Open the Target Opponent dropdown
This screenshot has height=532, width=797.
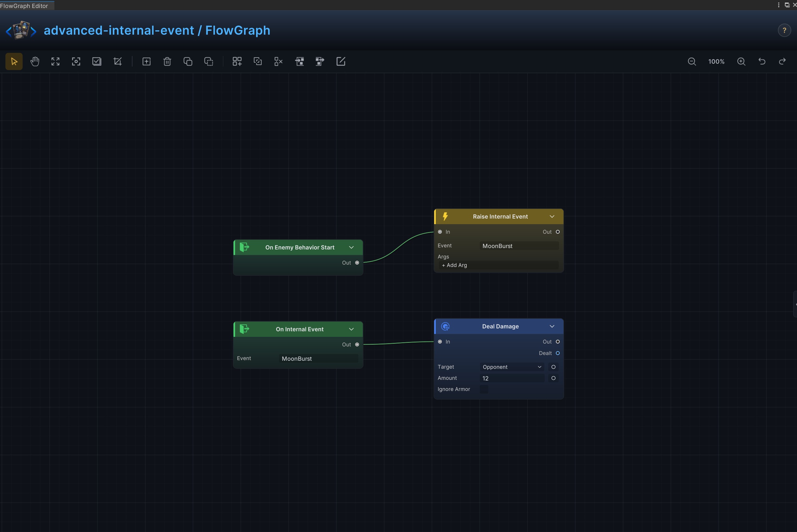pyautogui.click(x=512, y=367)
